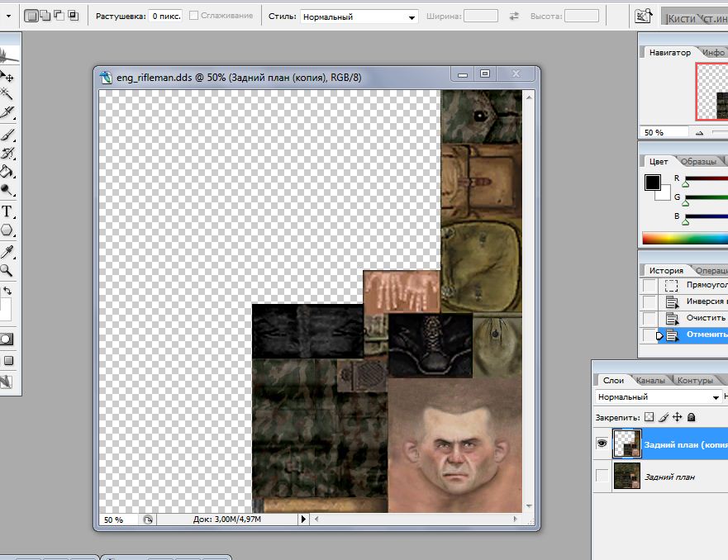Open the Слои layers tab

[x=613, y=381]
